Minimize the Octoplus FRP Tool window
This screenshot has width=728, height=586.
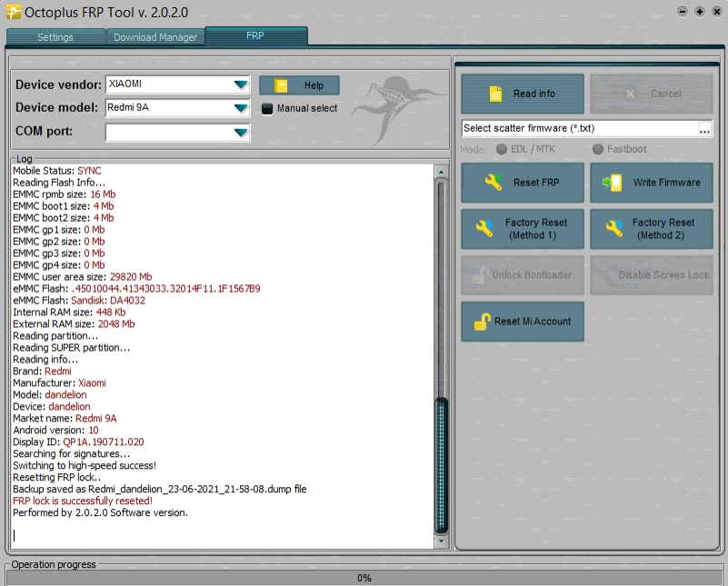point(682,12)
